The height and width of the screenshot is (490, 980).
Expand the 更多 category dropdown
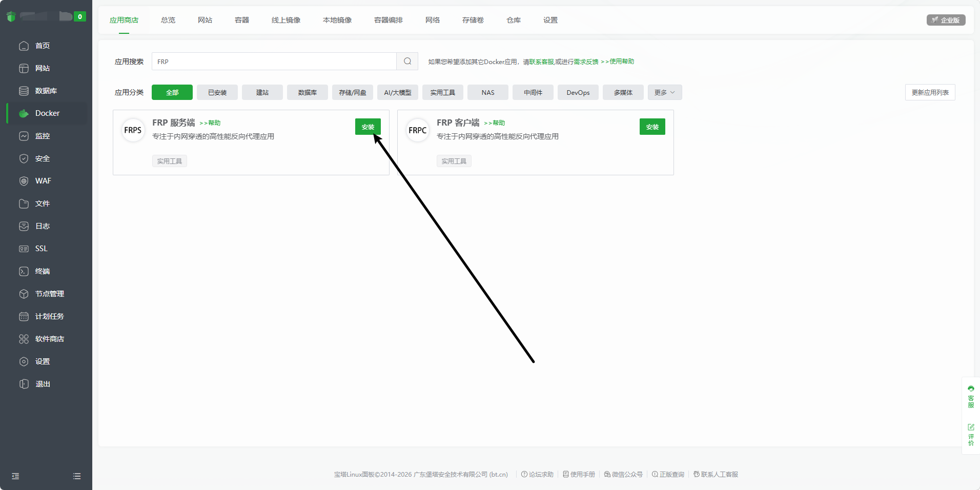click(665, 92)
